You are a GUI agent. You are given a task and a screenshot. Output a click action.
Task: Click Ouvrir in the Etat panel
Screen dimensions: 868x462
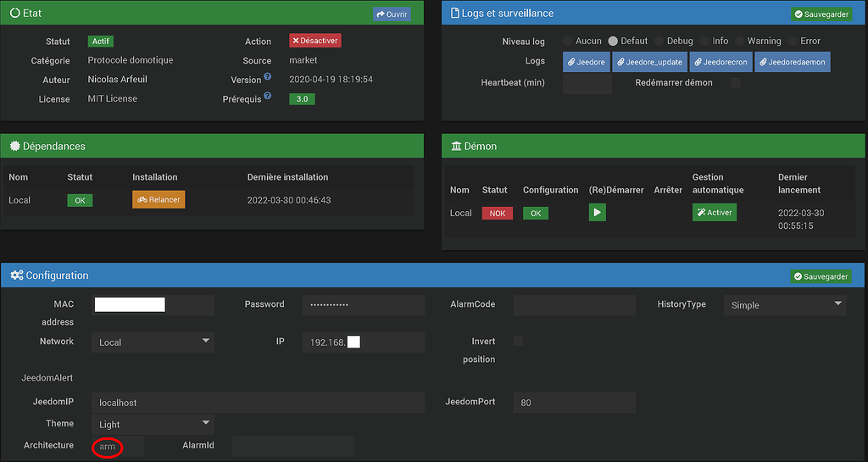tap(392, 14)
